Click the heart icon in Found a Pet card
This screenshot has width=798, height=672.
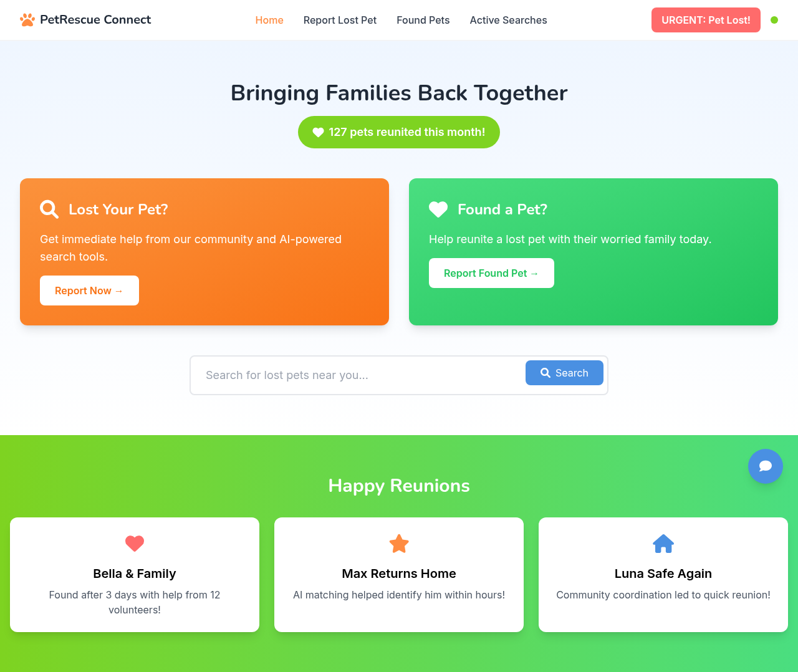438,209
